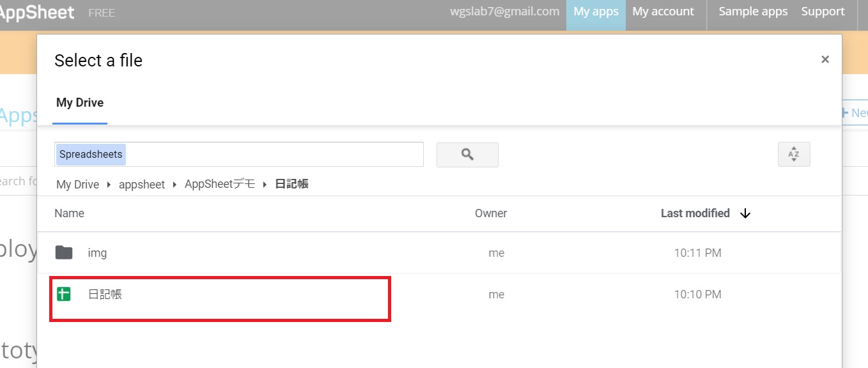Click the green spreadsheet icon for 日記帳
The width and height of the screenshot is (868, 368).
[x=63, y=295]
